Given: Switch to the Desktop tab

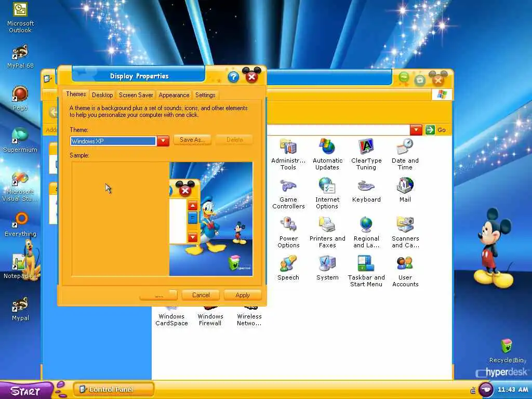Looking at the screenshot, I should coord(102,95).
